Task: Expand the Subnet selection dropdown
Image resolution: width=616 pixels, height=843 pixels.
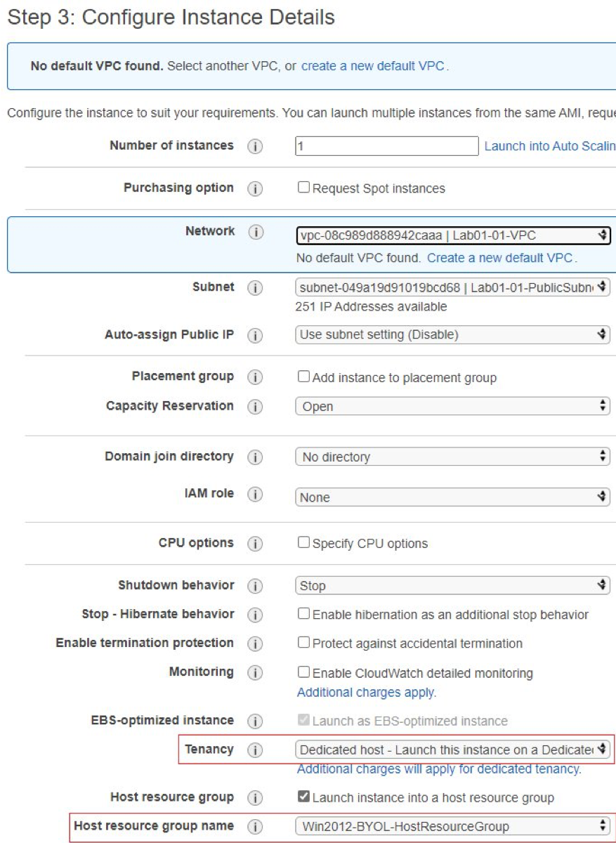Action: [x=453, y=287]
